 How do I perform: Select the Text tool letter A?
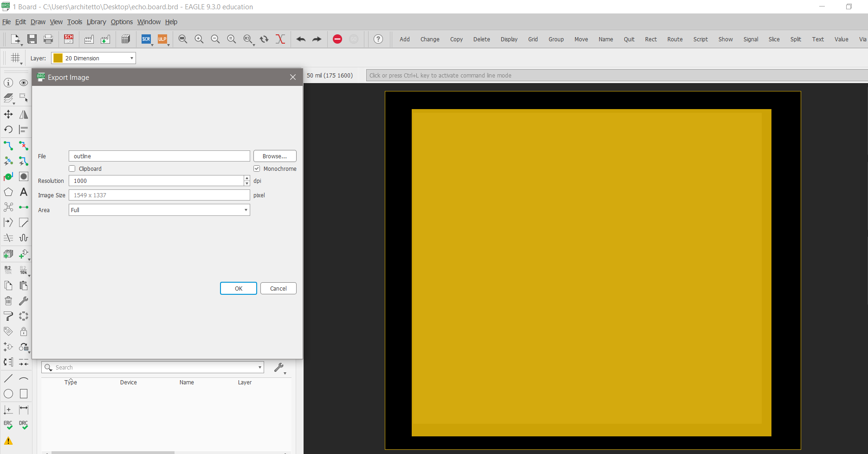point(24,192)
